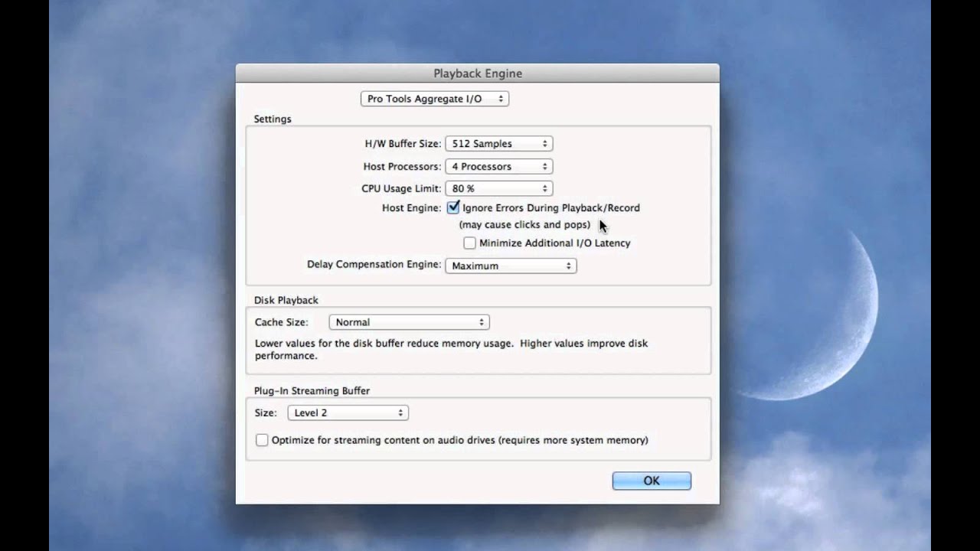The height and width of the screenshot is (551, 980).
Task: Click the OK button
Action: click(652, 481)
